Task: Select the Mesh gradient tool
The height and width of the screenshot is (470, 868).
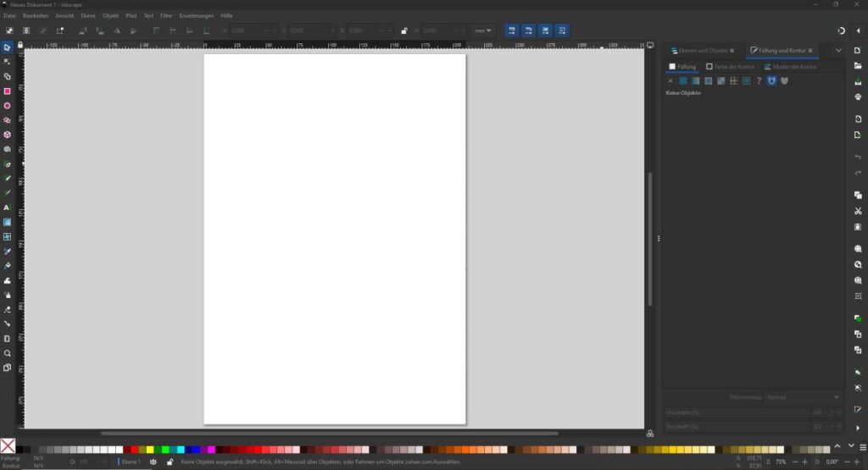Action: pos(7,236)
